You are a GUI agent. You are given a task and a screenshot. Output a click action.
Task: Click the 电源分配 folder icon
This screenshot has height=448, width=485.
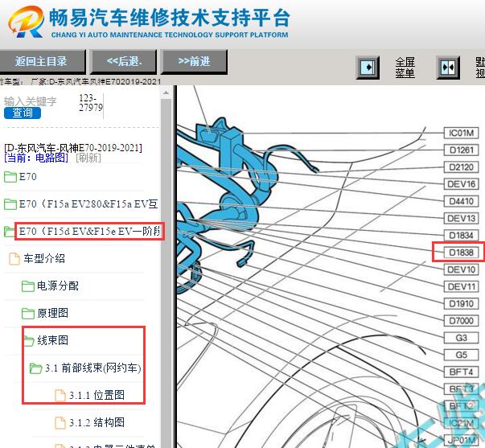(28, 286)
